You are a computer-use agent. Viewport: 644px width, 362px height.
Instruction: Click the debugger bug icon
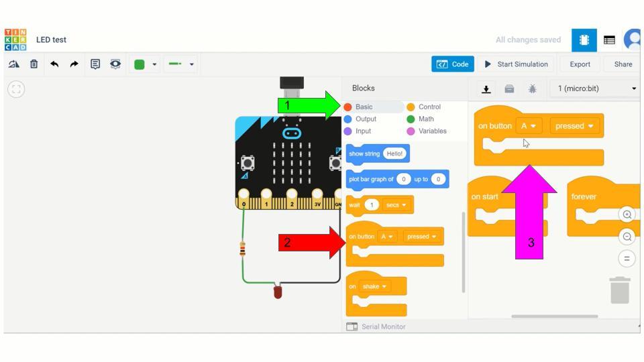(532, 88)
